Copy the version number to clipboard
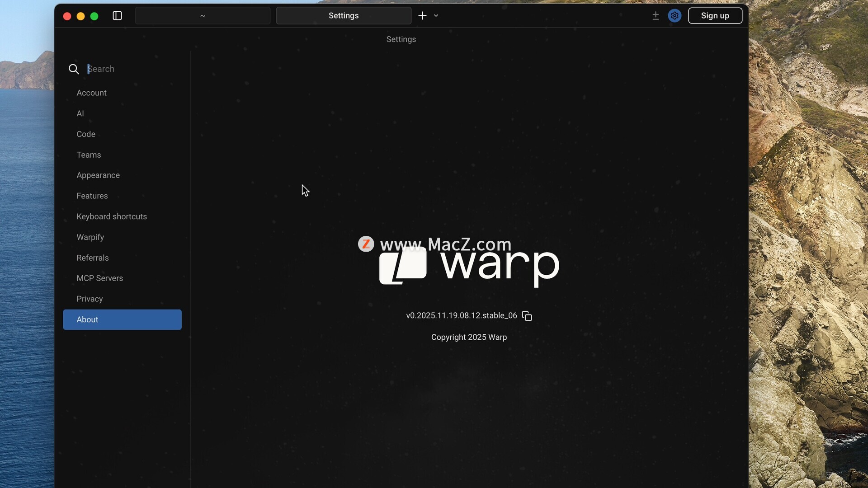Viewport: 868px width, 488px height. [527, 316]
